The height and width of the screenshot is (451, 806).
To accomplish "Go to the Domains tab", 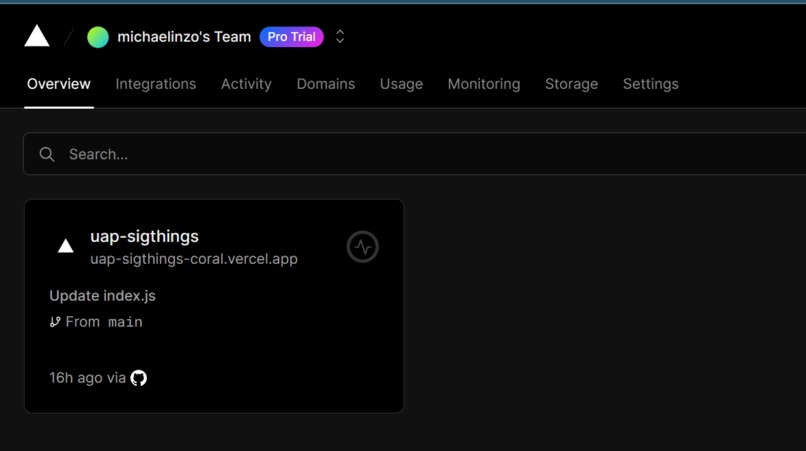I will (x=326, y=84).
